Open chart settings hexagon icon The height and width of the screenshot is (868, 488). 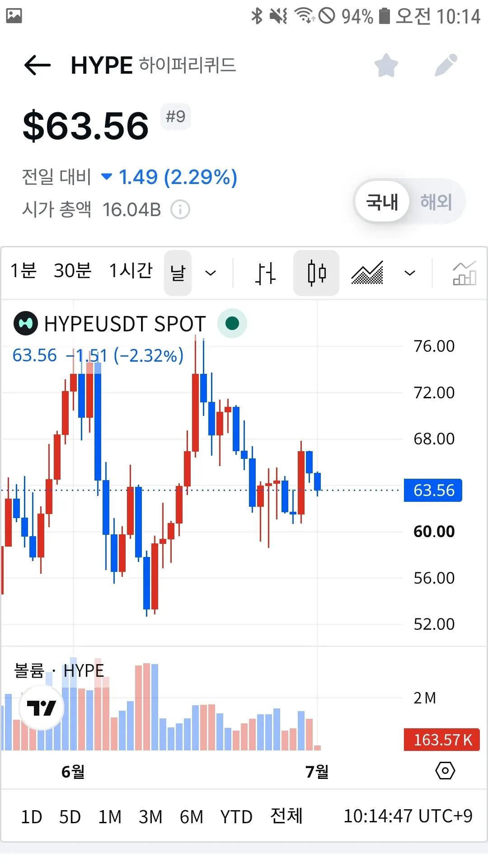click(445, 771)
